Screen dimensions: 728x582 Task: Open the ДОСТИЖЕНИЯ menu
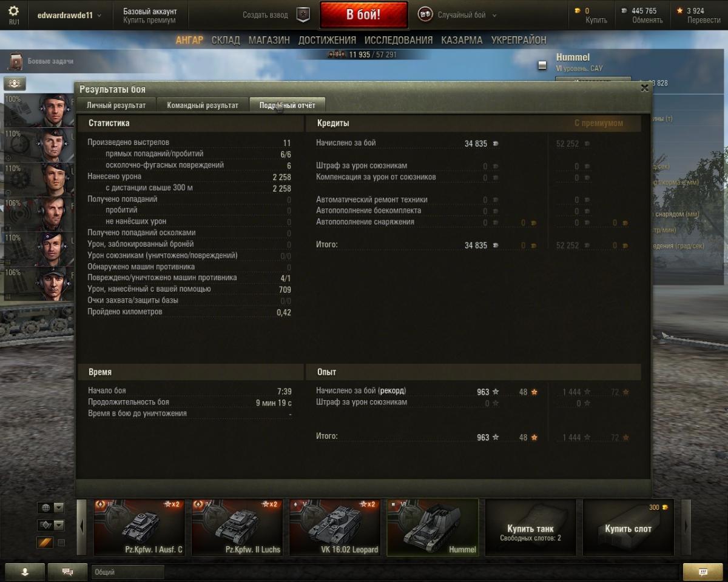coord(327,40)
